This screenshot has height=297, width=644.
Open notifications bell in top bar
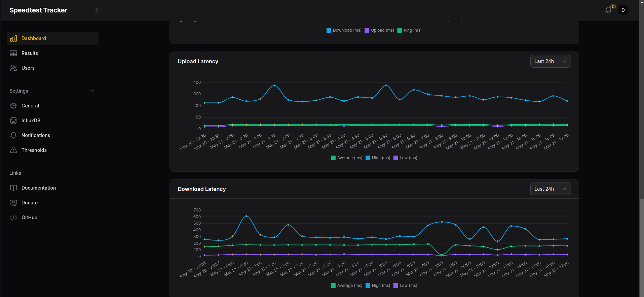(608, 10)
